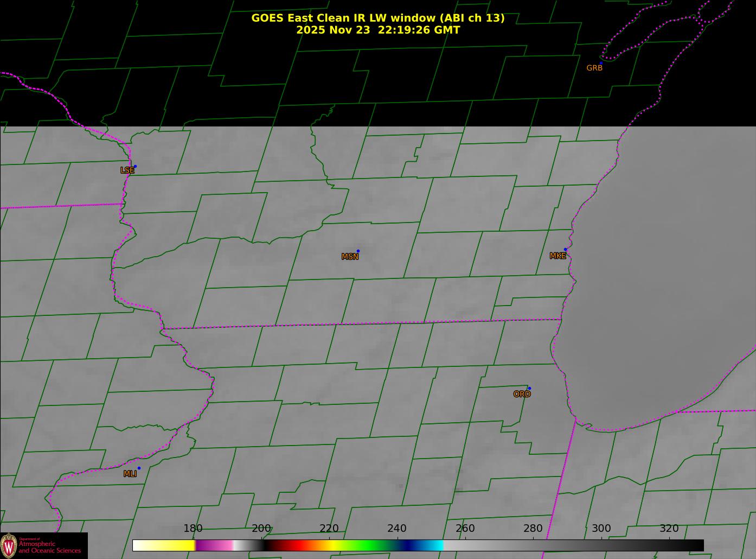Click the blue dot above GRB label
Screen dimensions: 756x559
(601, 63)
